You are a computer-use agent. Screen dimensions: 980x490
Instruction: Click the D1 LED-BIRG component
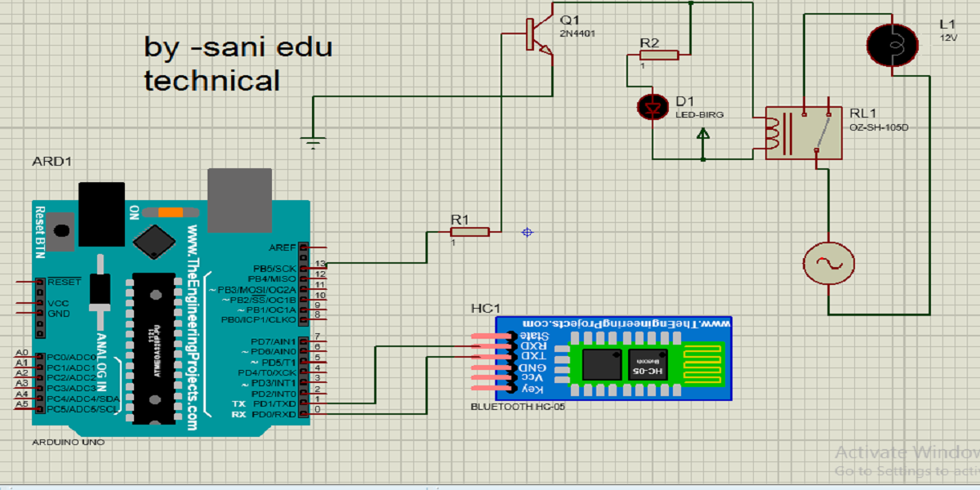[x=653, y=107]
